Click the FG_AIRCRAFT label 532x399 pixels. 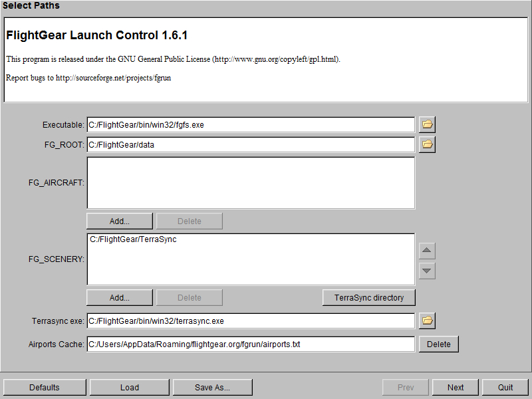57,183
